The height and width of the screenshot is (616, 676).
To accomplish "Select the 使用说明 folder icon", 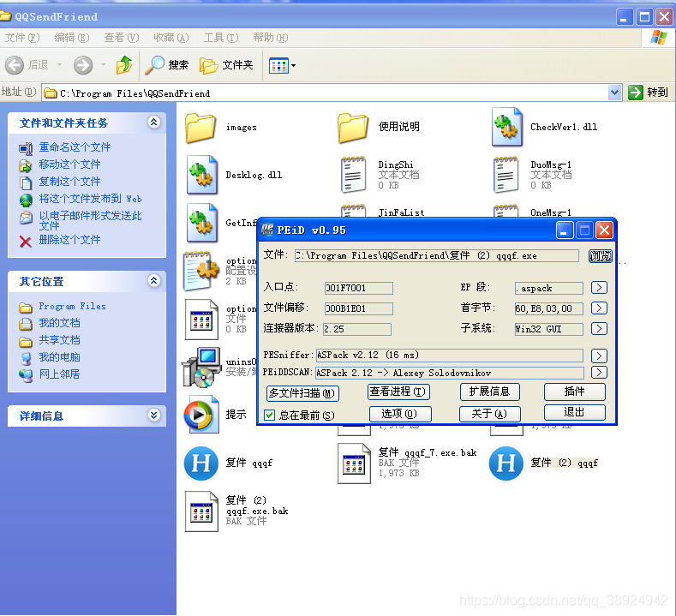I will [x=353, y=128].
